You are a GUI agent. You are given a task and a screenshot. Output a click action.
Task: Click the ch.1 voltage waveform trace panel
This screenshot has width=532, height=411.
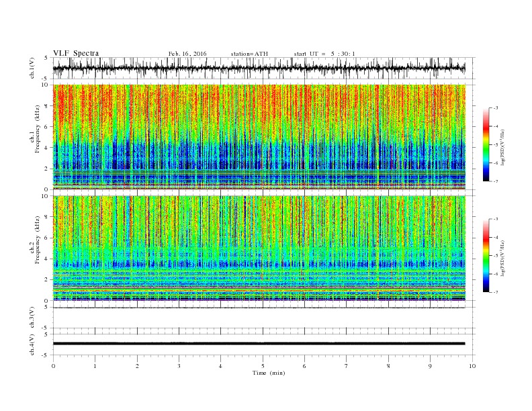coord(263,68)
